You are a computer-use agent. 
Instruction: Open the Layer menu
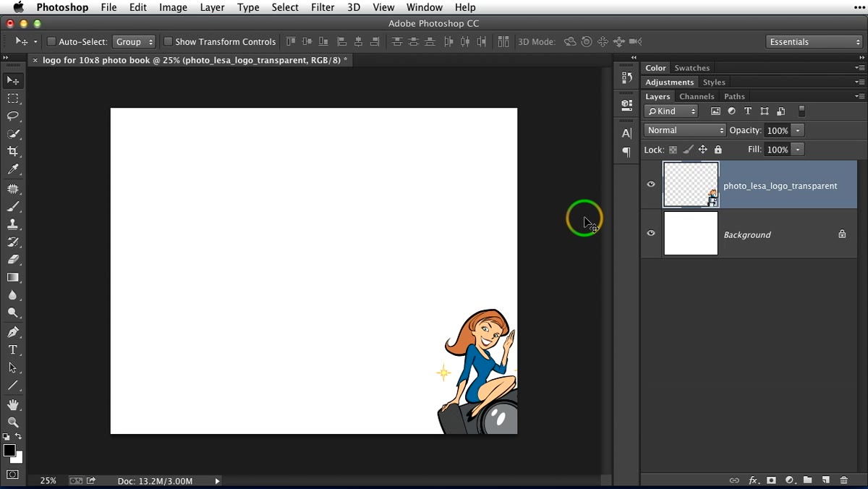pos(212,7)
